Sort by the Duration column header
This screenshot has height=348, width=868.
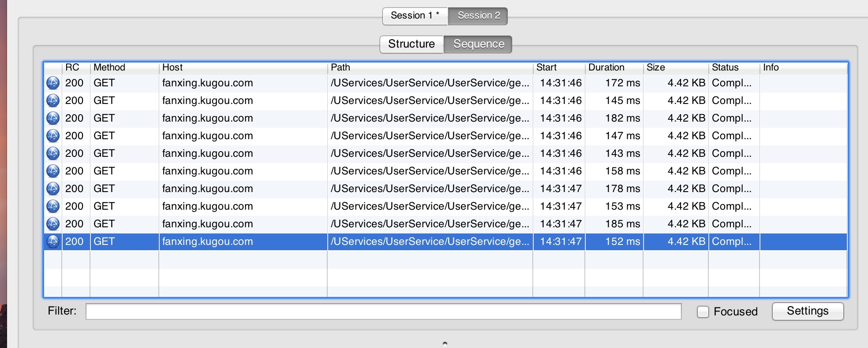614,67
